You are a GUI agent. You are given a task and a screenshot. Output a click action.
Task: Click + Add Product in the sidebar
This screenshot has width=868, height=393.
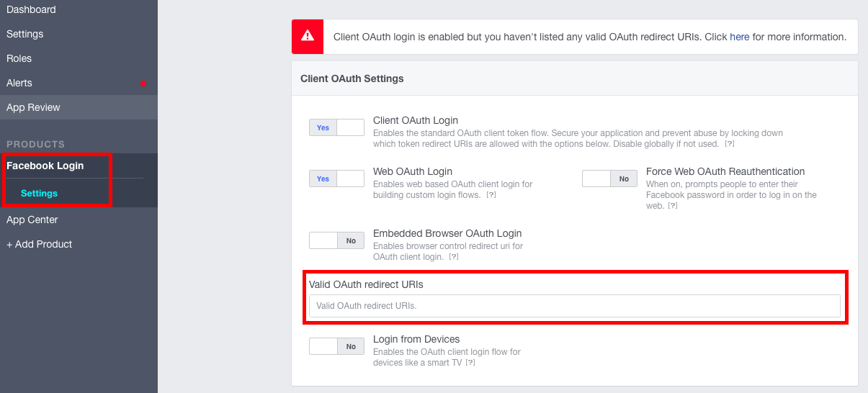pos(40,244)
